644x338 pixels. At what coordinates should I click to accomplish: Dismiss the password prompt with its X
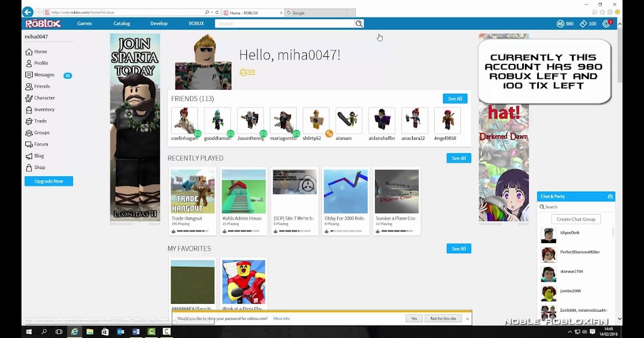(467, 319)
